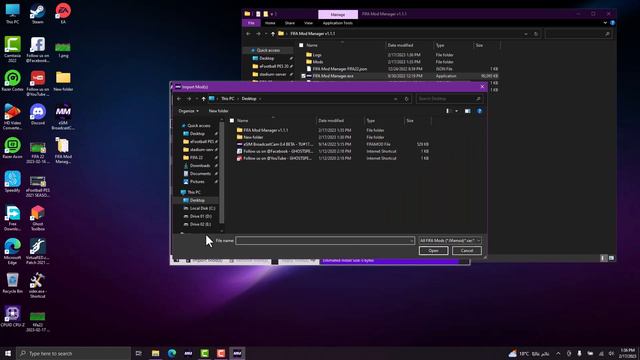Open address history dropdown in Explorer window

click(525, 34)
